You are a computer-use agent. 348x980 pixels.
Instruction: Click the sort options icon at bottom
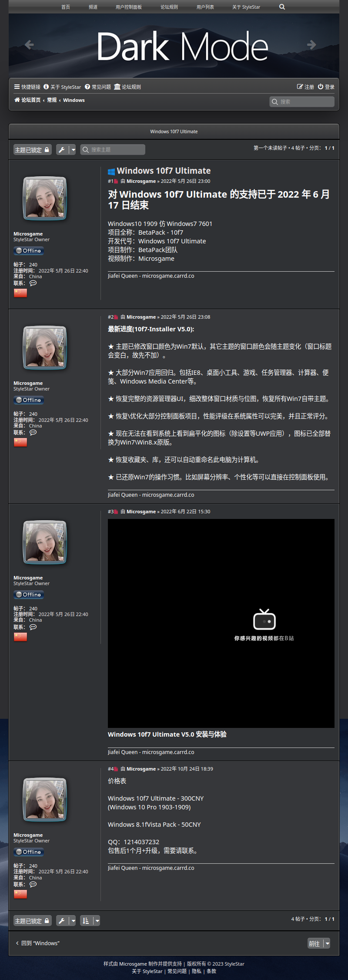pos(86,921)
